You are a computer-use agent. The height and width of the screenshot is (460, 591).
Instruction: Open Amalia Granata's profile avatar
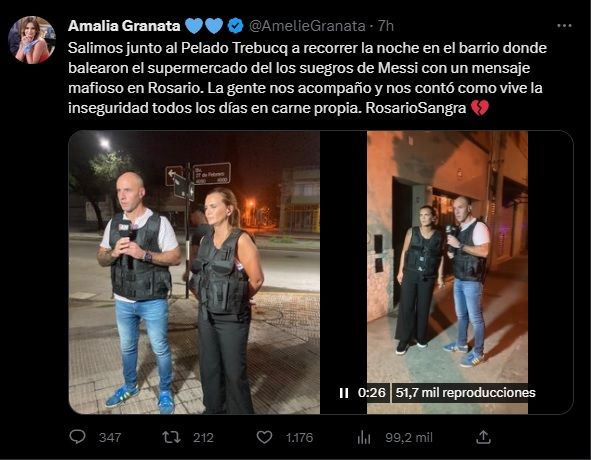point(32,40)
